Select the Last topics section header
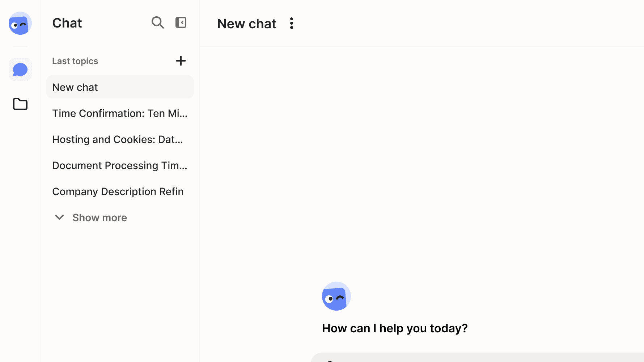Screen dimensions: 644x362 [x=75, y=61]
